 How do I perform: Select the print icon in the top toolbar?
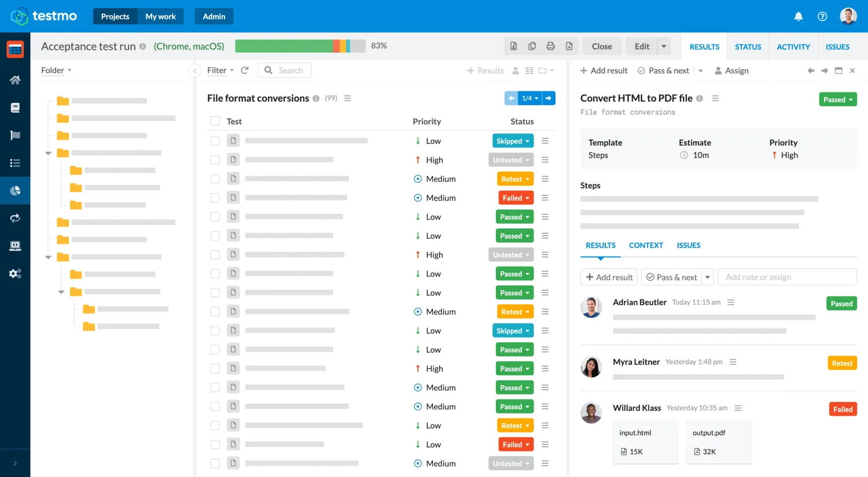click(x=550, y=46)
